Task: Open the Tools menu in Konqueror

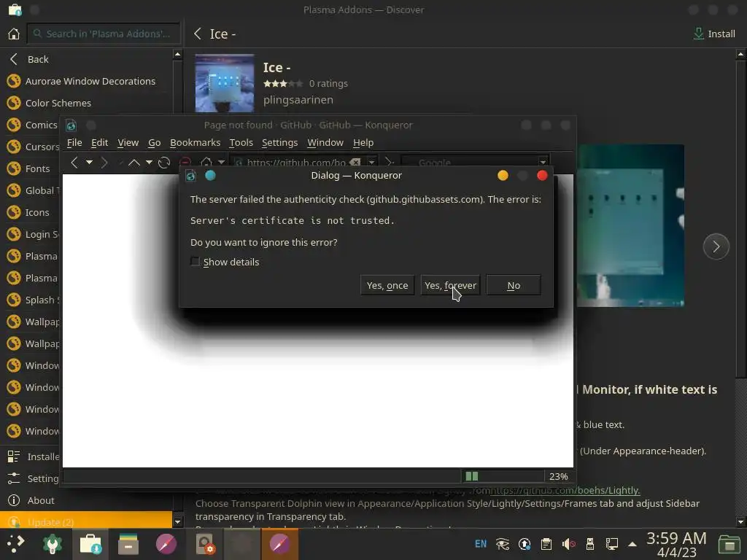Action: (x=241, y=142)
